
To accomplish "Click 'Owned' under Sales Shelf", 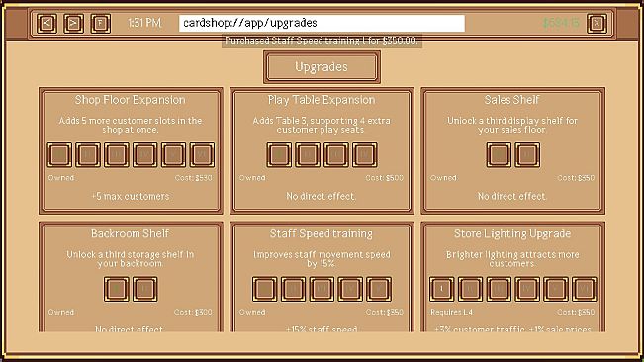I will (x=443, y=178).
